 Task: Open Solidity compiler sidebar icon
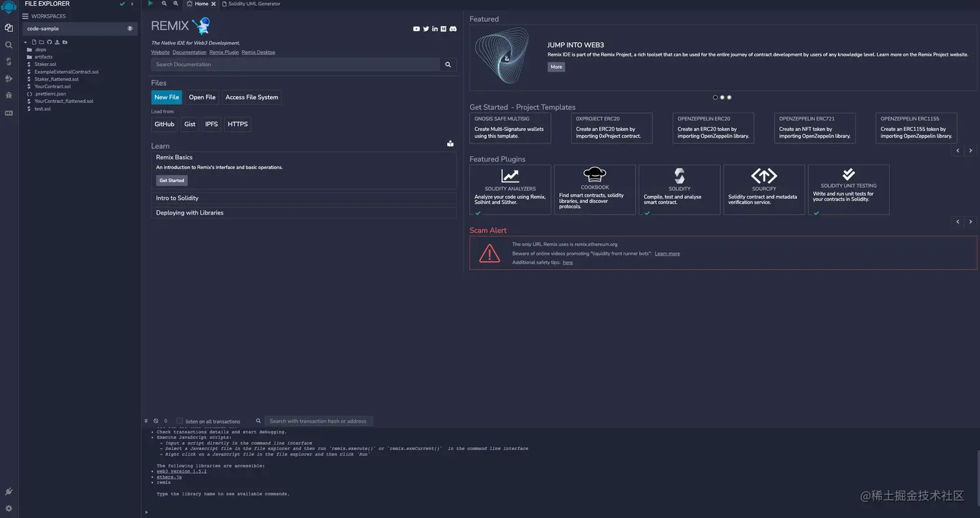tap(8, 62)
